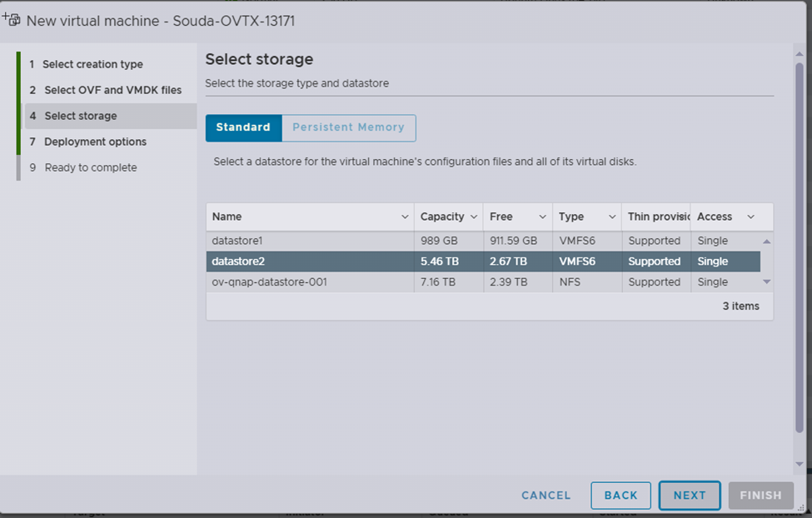Switch to the Persistent Memory tab
The image size is (812, 518).
[348, 127]
